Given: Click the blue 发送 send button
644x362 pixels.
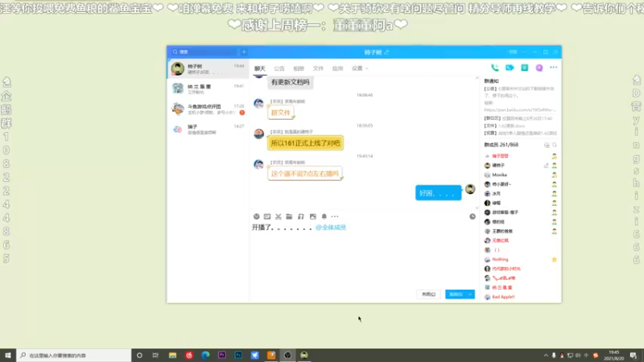Looking at the screenshot, I should click(456, 294).
